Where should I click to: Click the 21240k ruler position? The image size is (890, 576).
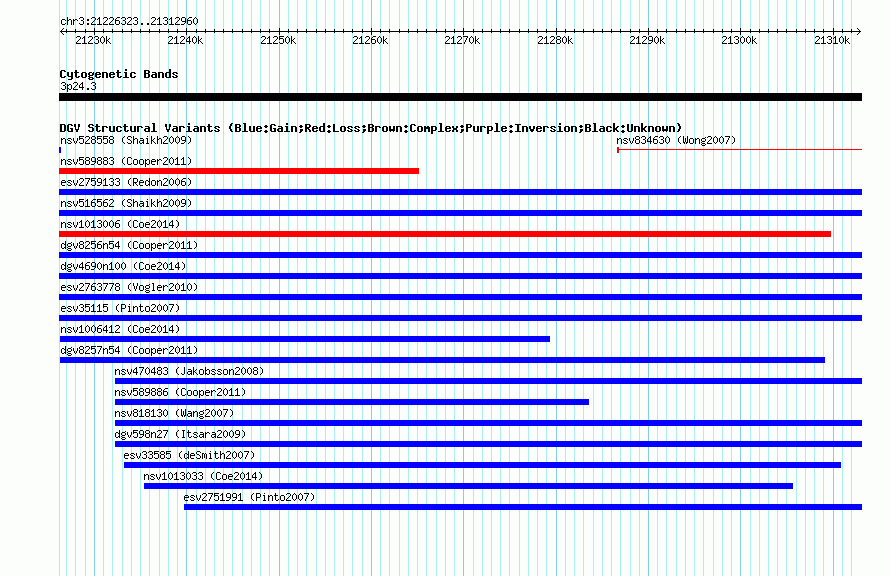tap(185, 40)
